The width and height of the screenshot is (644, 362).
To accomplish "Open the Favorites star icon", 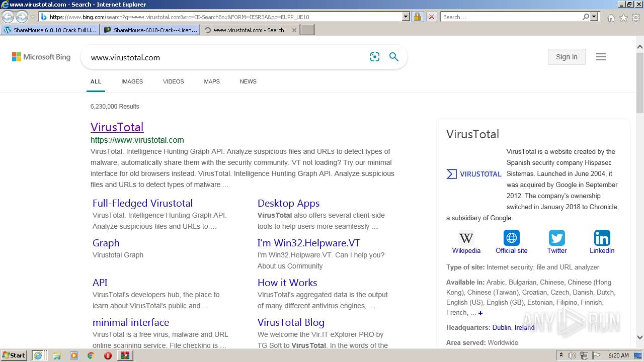I will click(623, 18).
